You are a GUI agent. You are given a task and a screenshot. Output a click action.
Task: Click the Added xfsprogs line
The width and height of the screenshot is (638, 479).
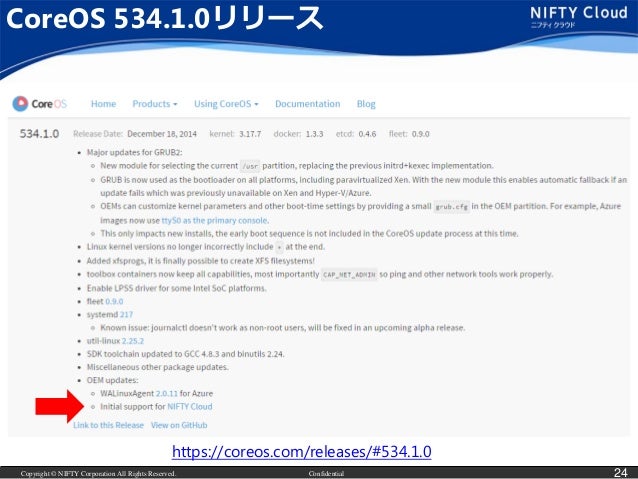201,260
